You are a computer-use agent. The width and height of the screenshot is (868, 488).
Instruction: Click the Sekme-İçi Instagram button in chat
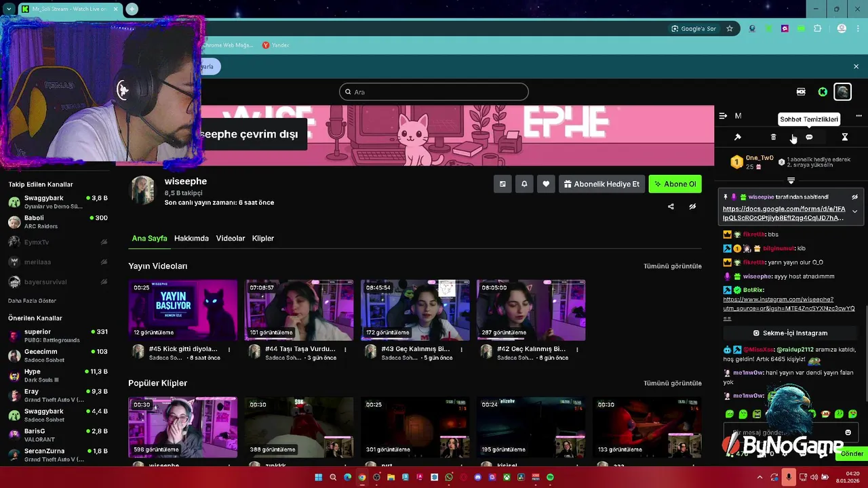point(790,333)
